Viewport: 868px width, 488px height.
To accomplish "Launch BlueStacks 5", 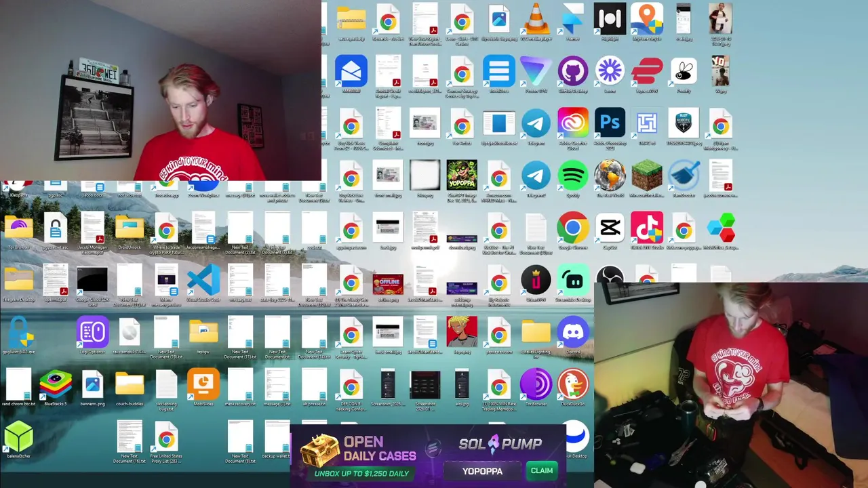I will tap(56, 385).
